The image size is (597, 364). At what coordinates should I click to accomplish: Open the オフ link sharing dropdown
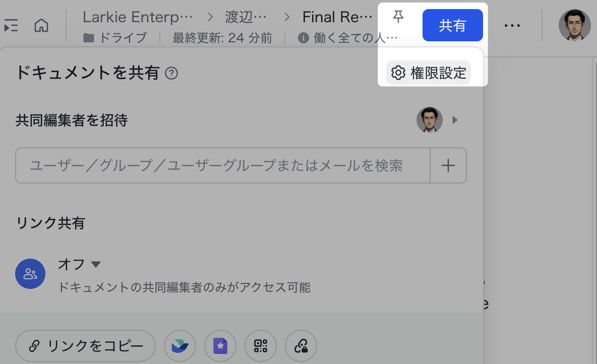(x=80, y=264)
